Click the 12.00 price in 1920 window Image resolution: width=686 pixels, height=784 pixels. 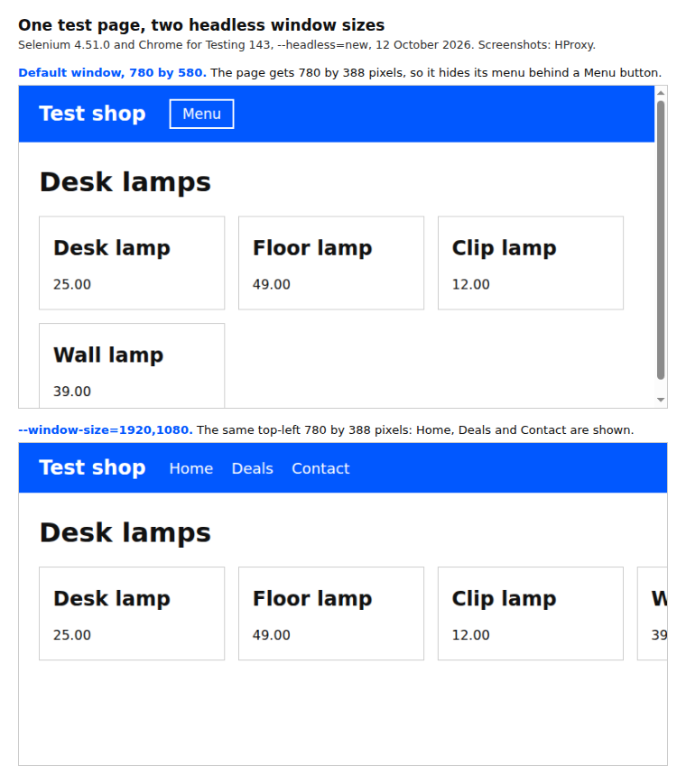pyautogui.click(x=471, y=635)
